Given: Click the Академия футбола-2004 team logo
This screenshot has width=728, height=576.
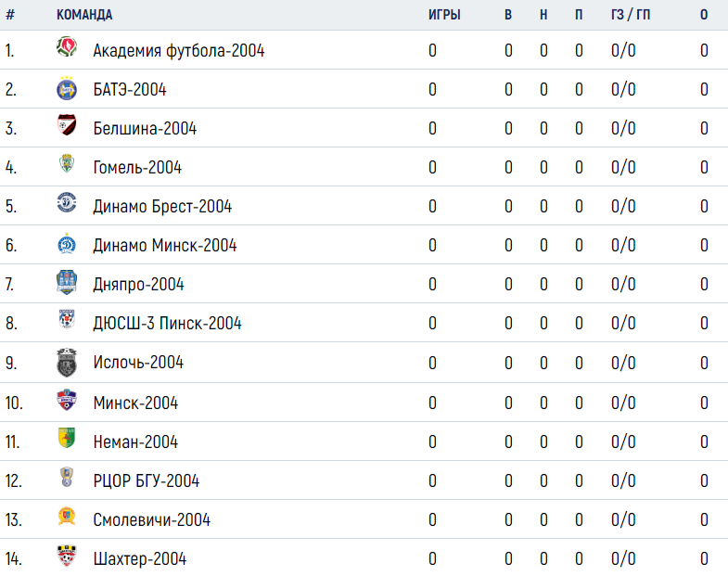Looking at the screenshot, I should point(67,46).
